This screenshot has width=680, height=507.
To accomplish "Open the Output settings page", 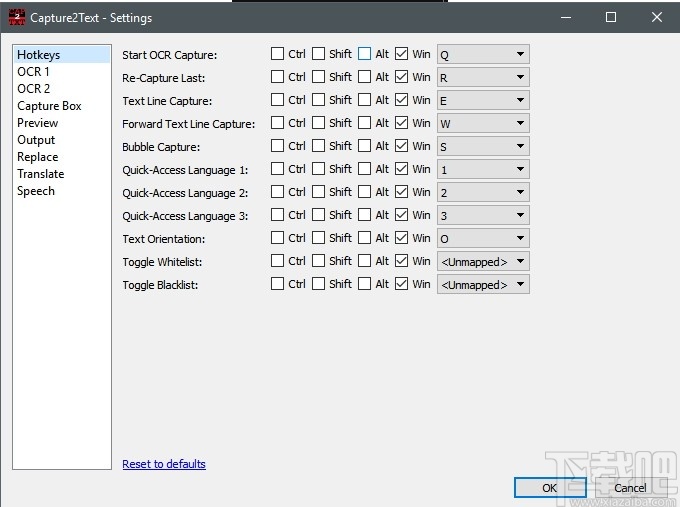I will click(x=62, y=140).
